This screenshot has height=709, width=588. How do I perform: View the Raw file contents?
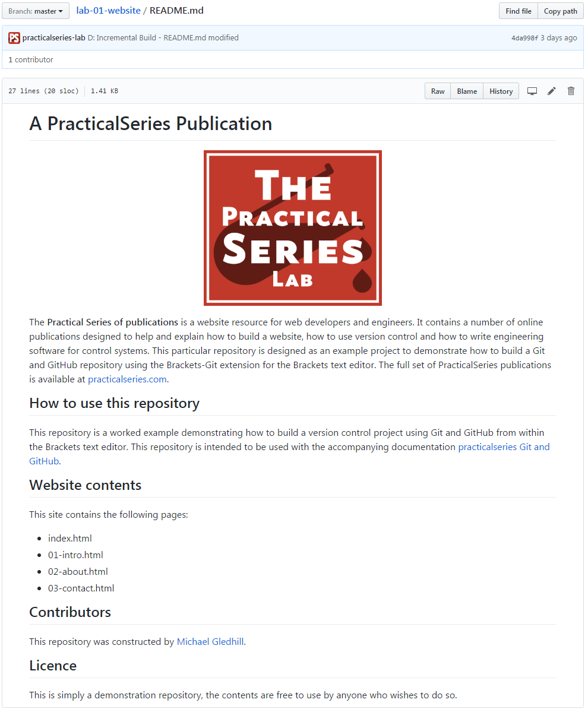[437, 91]
